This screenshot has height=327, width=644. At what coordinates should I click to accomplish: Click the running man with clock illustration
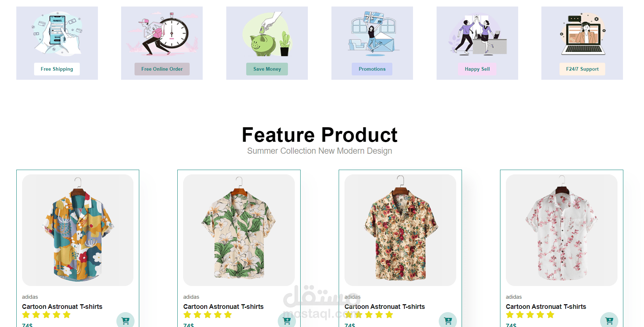pos(162,34)
